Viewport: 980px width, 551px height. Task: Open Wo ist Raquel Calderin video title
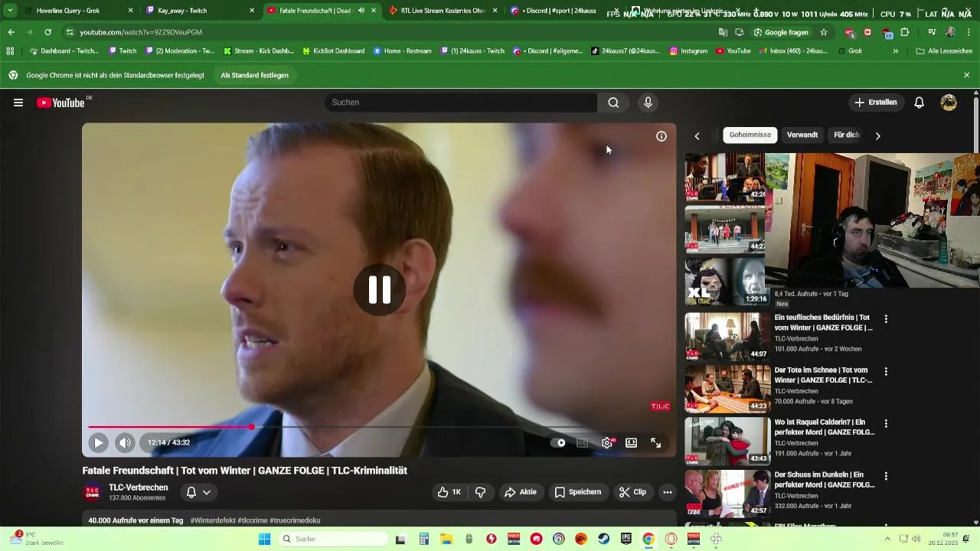point(825,427)
